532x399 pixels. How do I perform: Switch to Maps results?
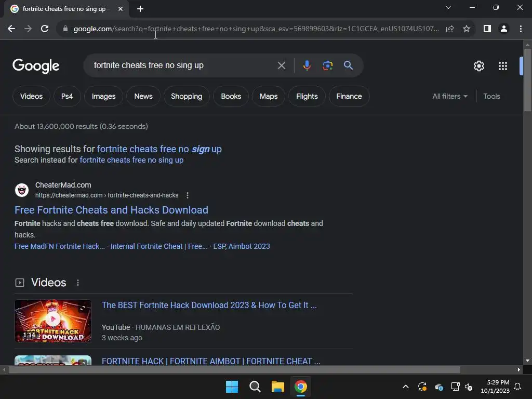tap(269, 96)
